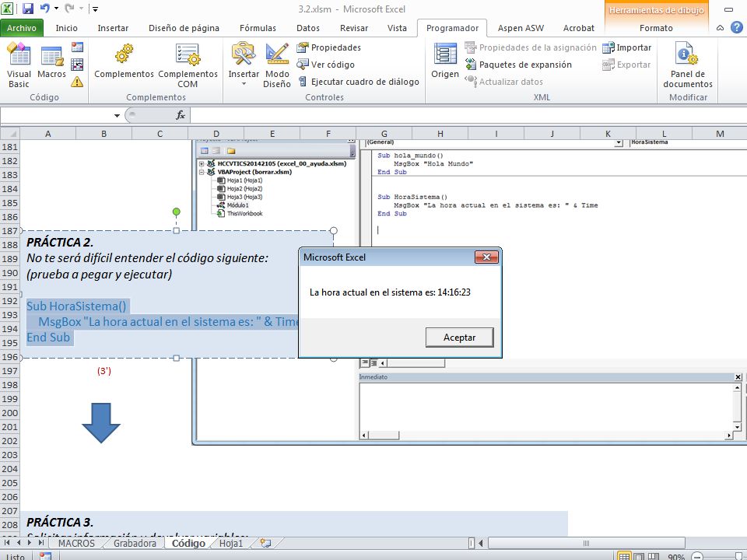Select the row 200 header

10,413
